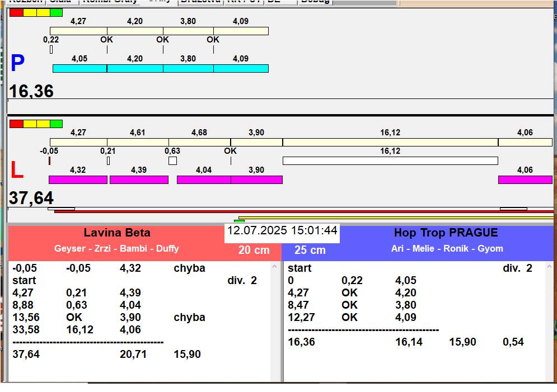This screenshot has width=557, height=392.
Task: Select the Hop Trop PRAGUE team header
Action: [x=446, y=233]
